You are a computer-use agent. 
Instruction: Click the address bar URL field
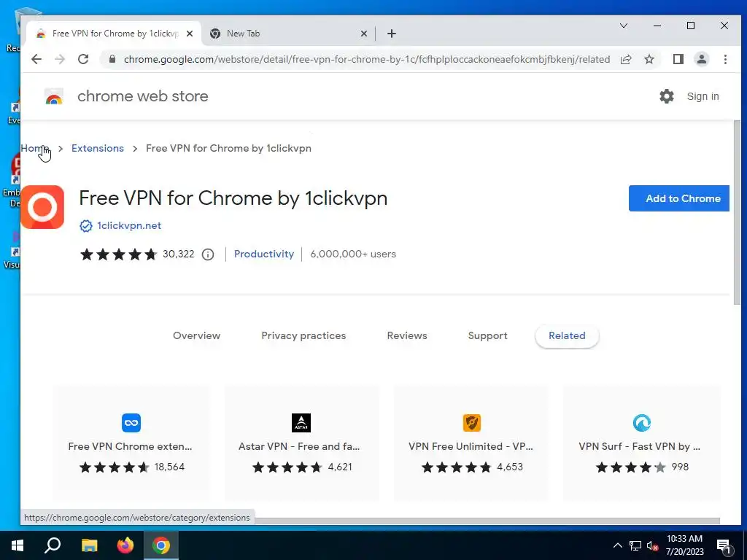(367, 59)
